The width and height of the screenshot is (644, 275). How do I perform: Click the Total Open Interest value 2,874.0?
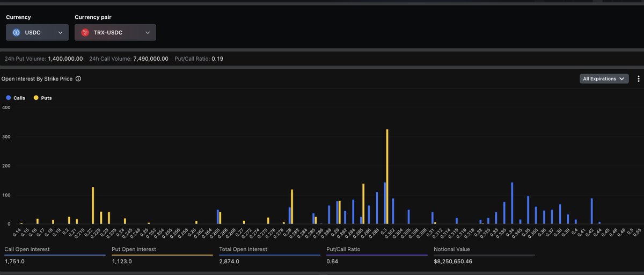229,261
